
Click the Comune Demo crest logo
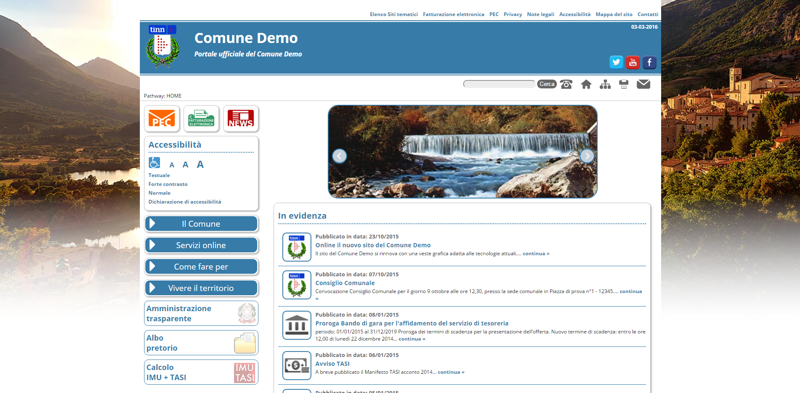(162, 46)
